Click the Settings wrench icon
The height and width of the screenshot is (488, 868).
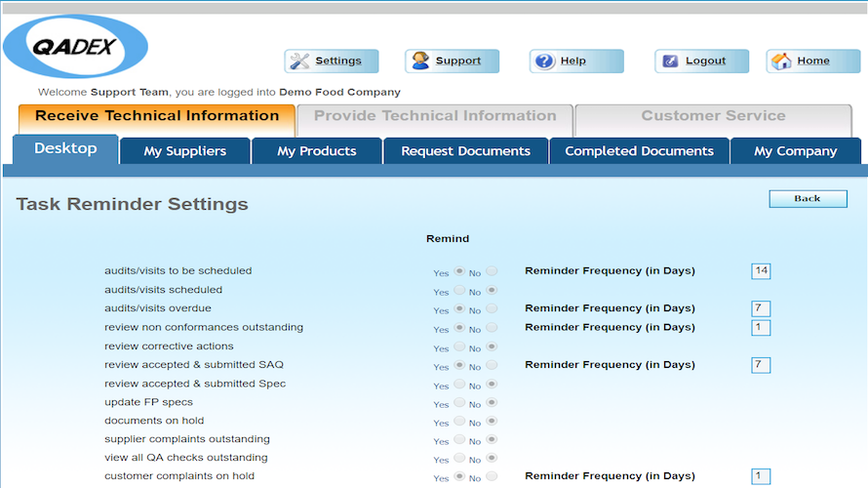pos(299,61)
